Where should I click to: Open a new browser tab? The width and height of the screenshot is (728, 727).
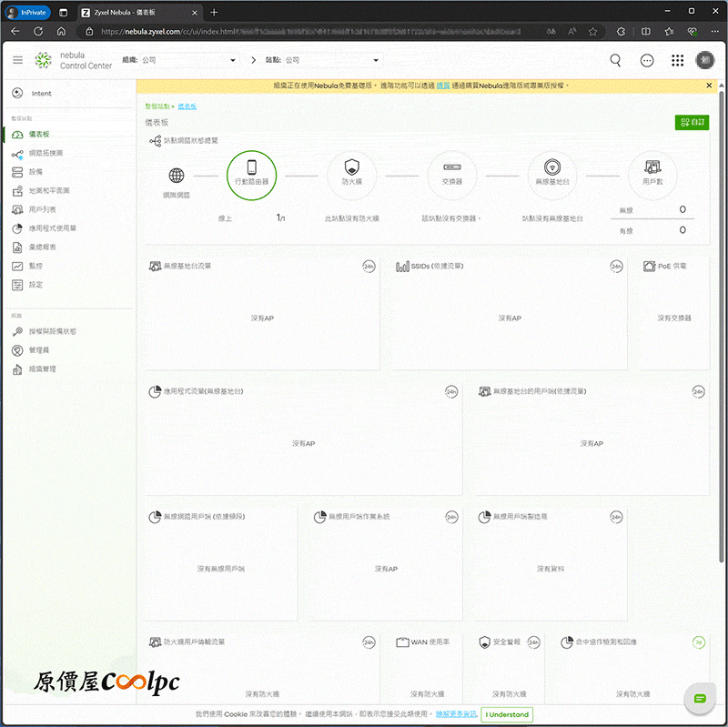point(214,13)
